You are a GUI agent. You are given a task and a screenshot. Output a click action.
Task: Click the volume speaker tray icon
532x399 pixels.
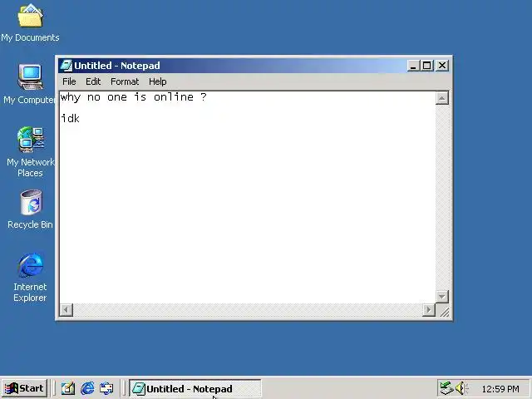point(461,388)
